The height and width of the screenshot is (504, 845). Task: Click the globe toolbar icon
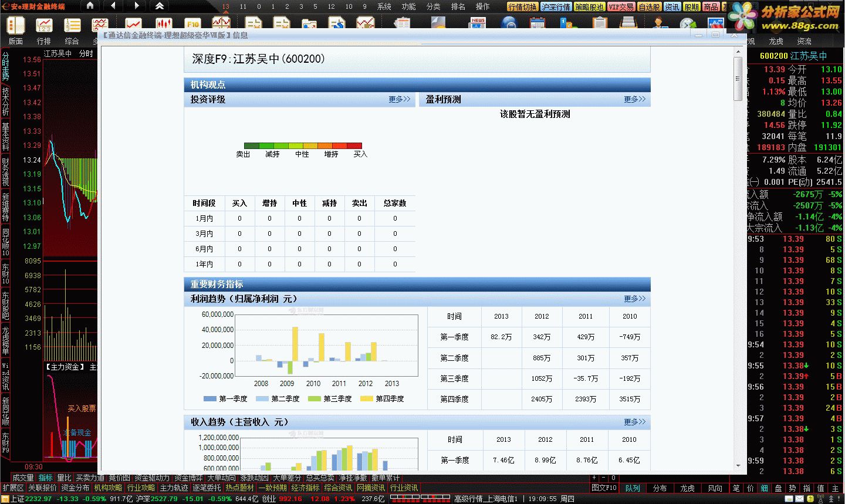[509, 23]
